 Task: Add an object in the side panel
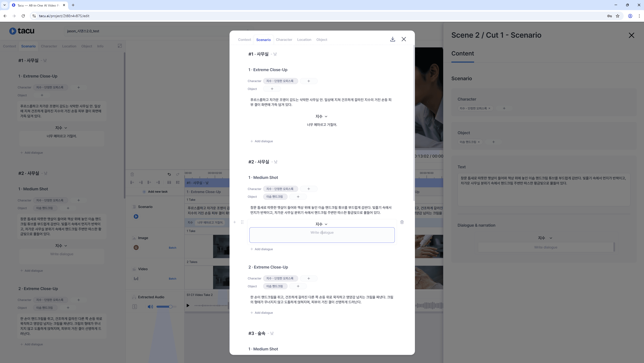point(493,142)
